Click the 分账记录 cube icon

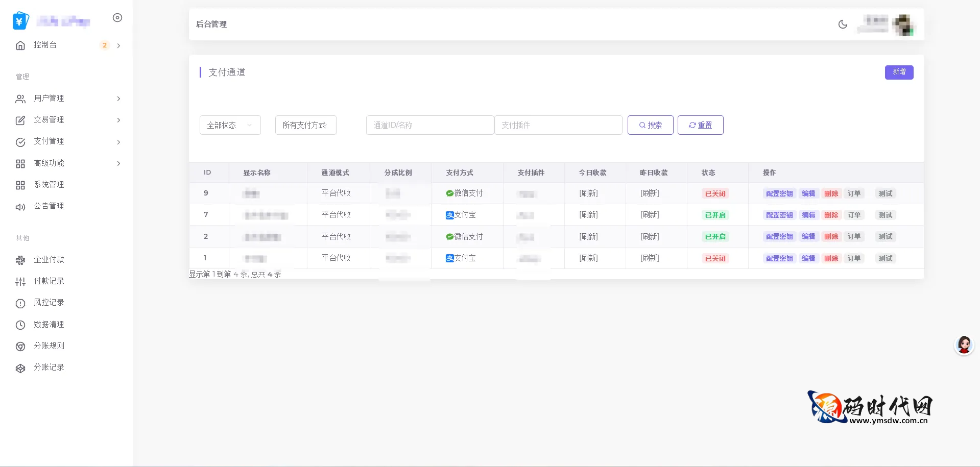[x=20, y=368]
